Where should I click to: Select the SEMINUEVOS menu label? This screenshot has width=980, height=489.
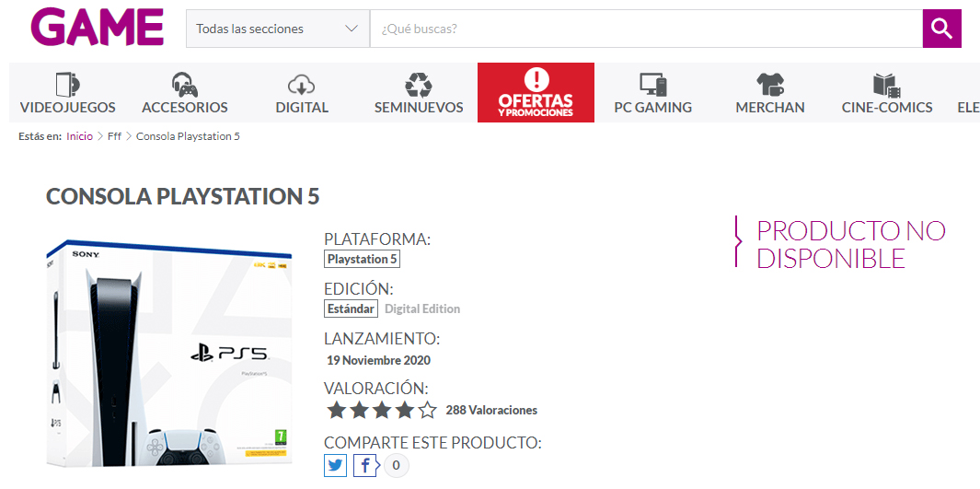pyautogui.click(x=419, y=108)
